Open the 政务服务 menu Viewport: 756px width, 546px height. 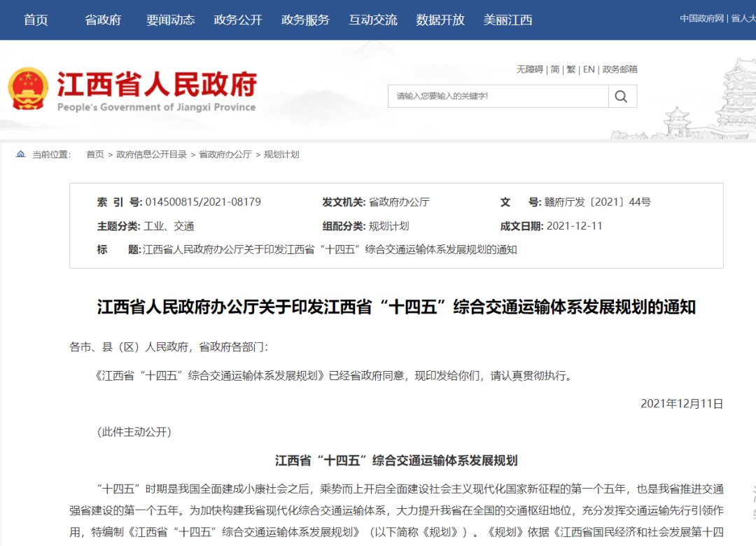(x=304, y=20)
